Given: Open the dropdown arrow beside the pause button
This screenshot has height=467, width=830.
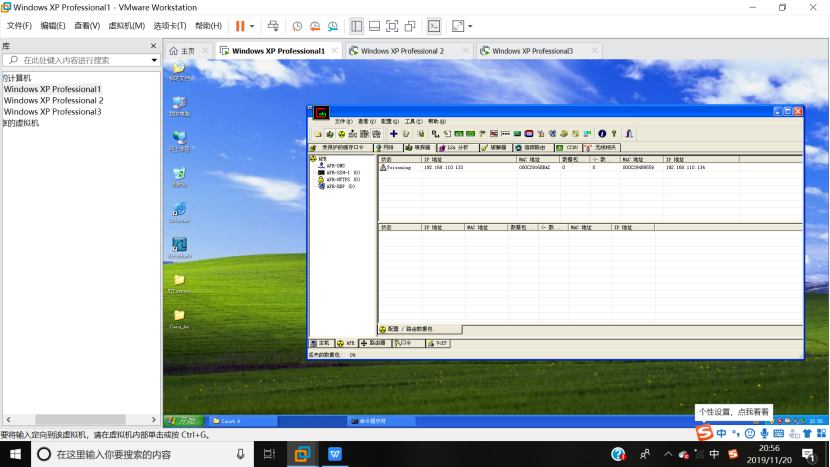Looking at the screenshot, I should [252, 26].
